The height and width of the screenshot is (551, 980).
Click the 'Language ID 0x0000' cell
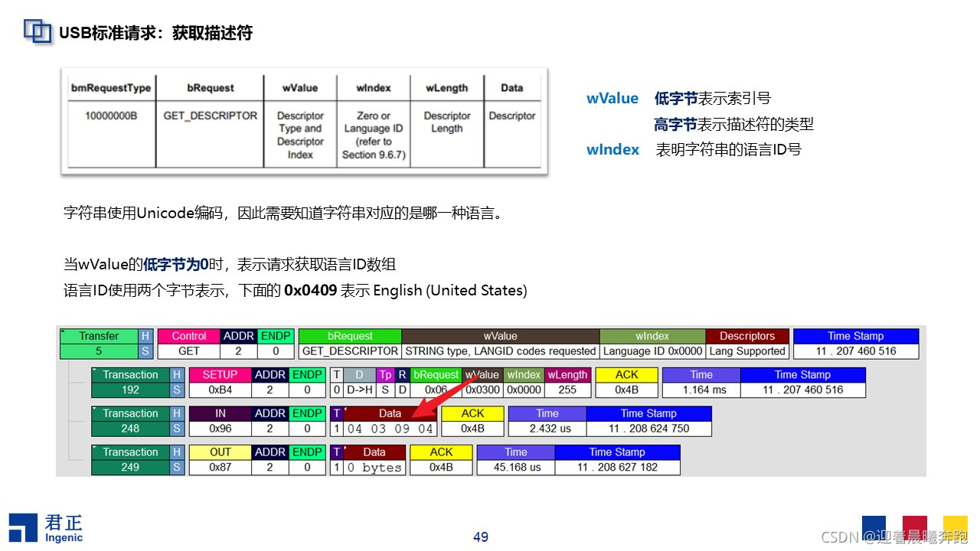652,351
